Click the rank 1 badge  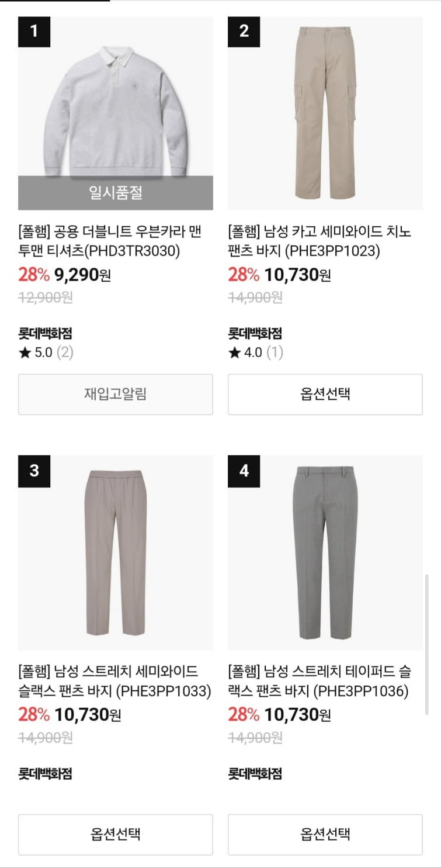34,31
